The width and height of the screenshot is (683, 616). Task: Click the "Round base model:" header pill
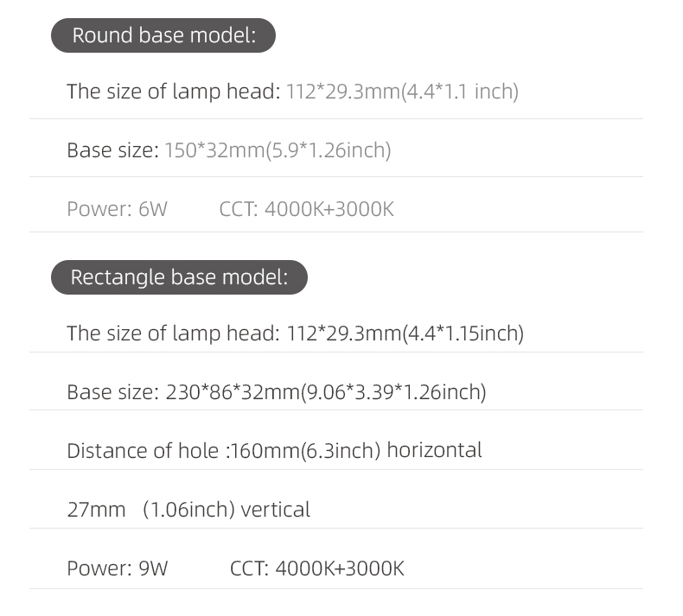point(163,36)
